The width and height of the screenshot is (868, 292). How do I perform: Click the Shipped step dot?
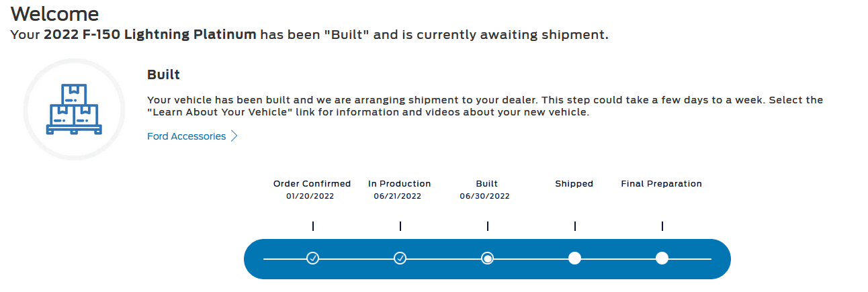pyautogui.click(x=574, y=258)
